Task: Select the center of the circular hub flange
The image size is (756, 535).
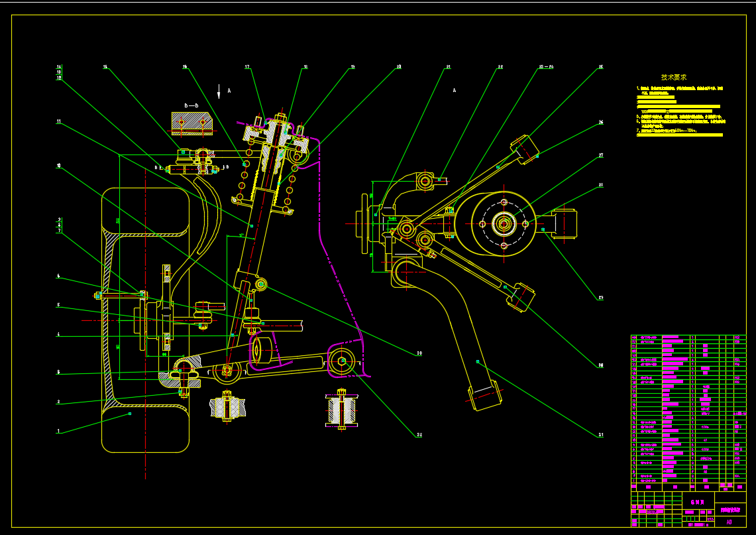Action: (x=504, y=224)
